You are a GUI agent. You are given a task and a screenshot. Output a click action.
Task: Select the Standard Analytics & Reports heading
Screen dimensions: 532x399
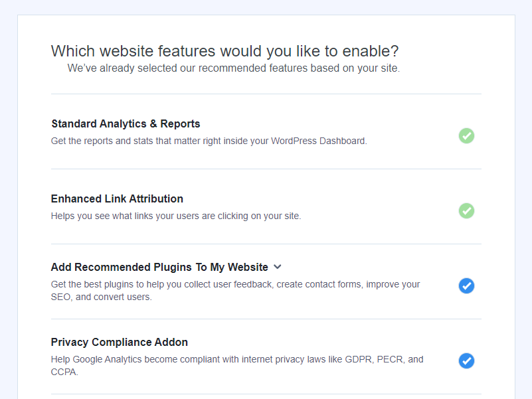125,123
